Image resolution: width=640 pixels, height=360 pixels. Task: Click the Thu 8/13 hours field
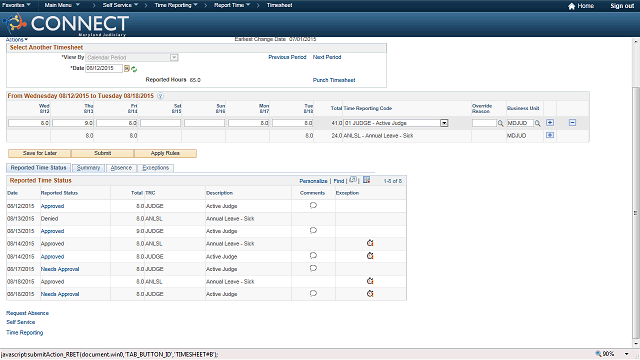tap(73, 123)
